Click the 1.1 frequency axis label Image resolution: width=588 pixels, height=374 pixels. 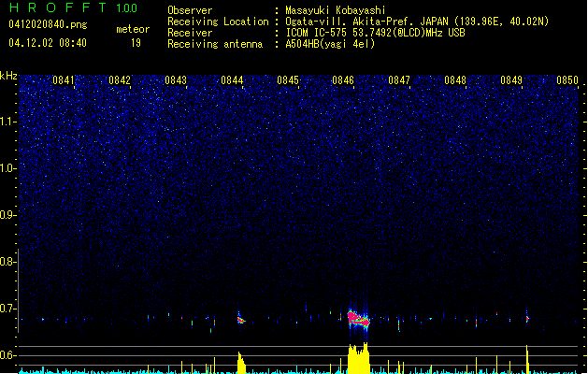click(x=7, y=122)
